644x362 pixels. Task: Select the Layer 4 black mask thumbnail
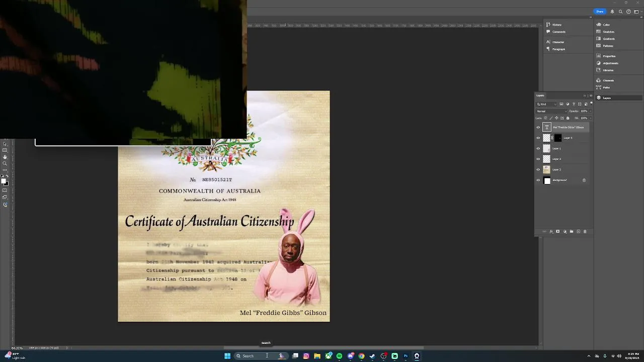click(558, 138)
